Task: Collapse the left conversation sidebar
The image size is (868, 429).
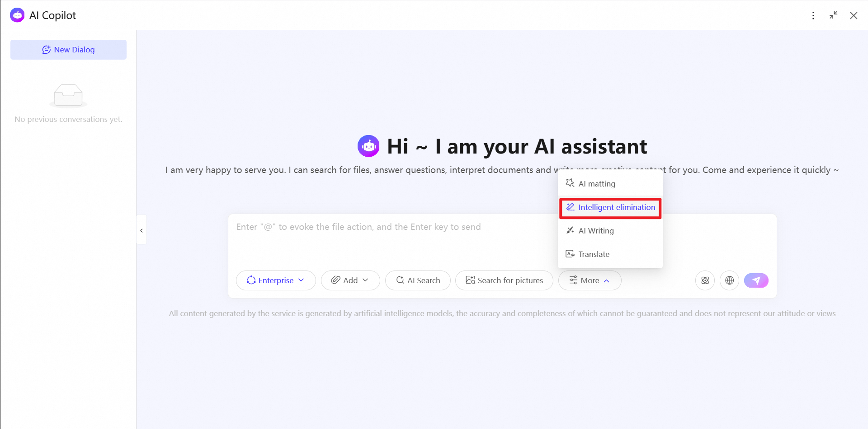Action: pos(142,230)
